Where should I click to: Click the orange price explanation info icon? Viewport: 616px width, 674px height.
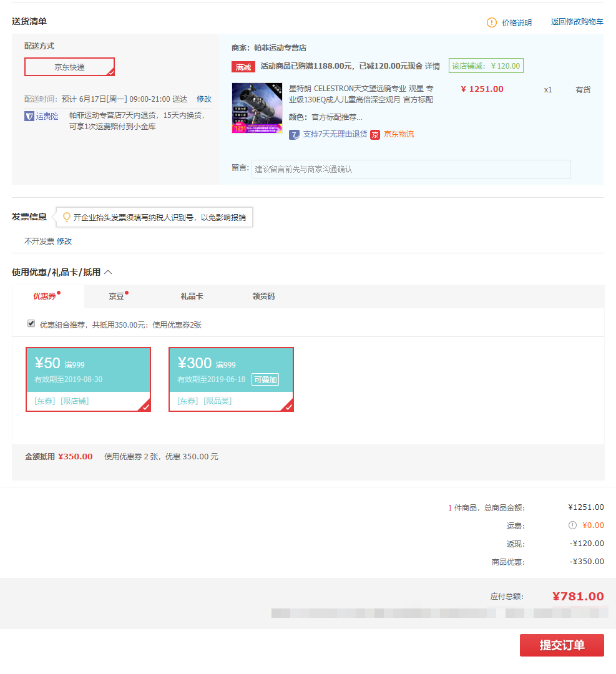click(491, 22)
